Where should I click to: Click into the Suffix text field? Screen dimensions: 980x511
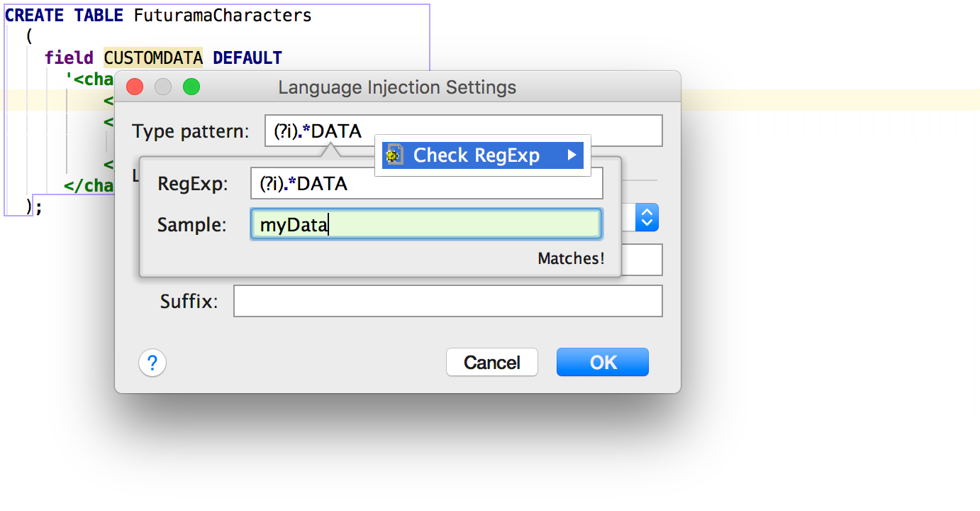tap(447, 301)
